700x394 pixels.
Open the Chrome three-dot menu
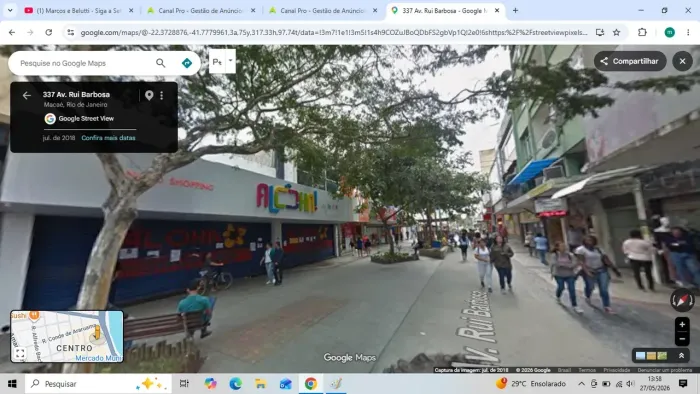(x=688, y=32)
